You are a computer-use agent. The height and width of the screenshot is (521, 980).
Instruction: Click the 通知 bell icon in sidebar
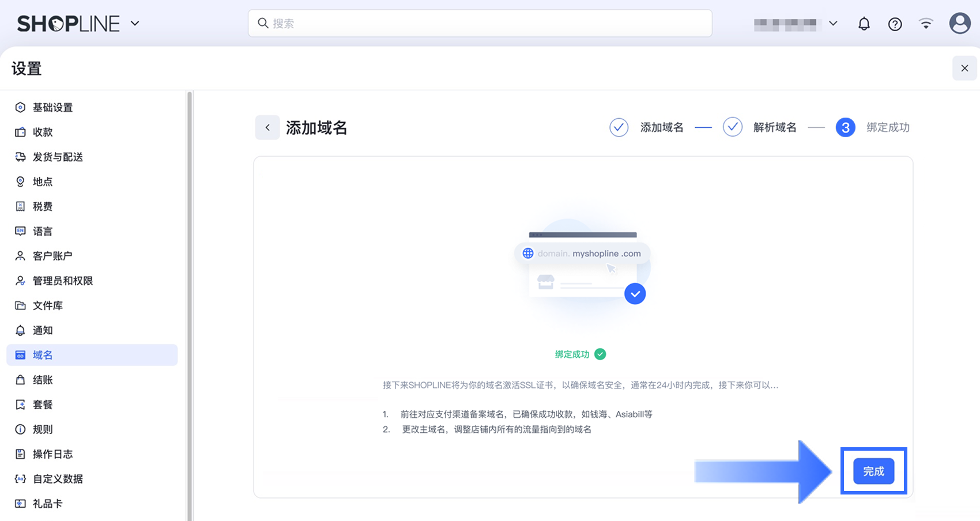point(20,330)
